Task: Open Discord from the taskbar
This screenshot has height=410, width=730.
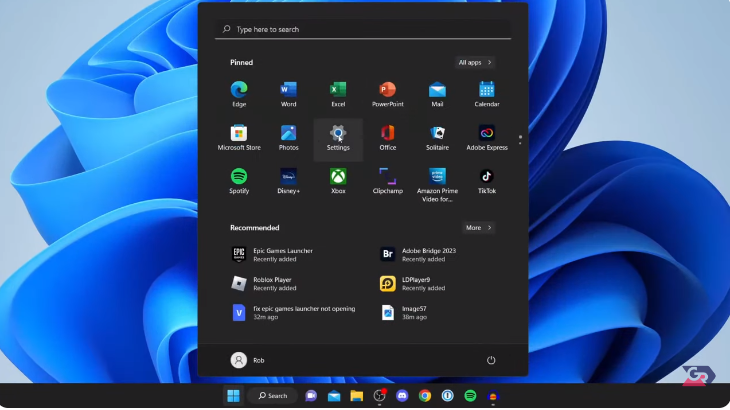Action: (402, 396)
